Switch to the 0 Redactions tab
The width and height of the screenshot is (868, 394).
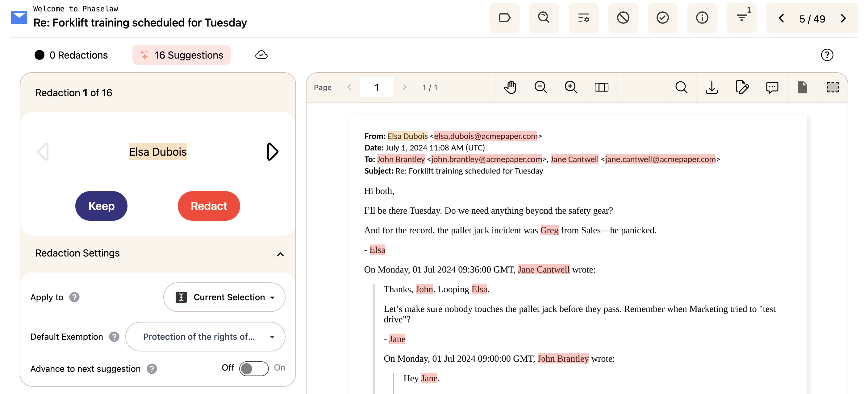coord(71,55)
